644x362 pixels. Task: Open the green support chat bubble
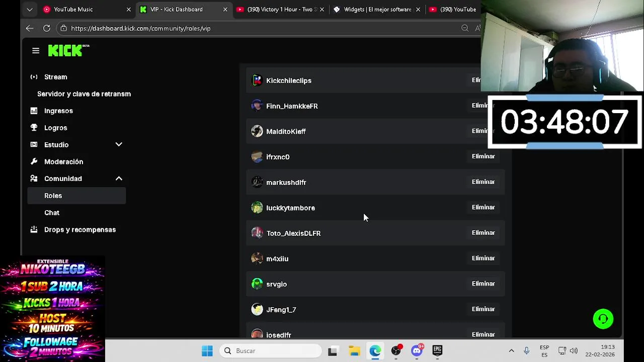[603, 319]
